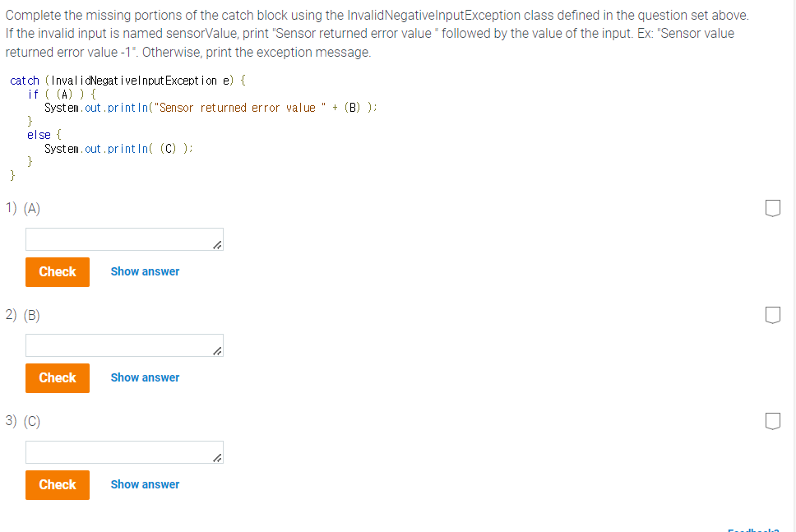Toggle the bookmark checkbox beside question 1
The image size is (796, 532).
(x=772, y=208)
